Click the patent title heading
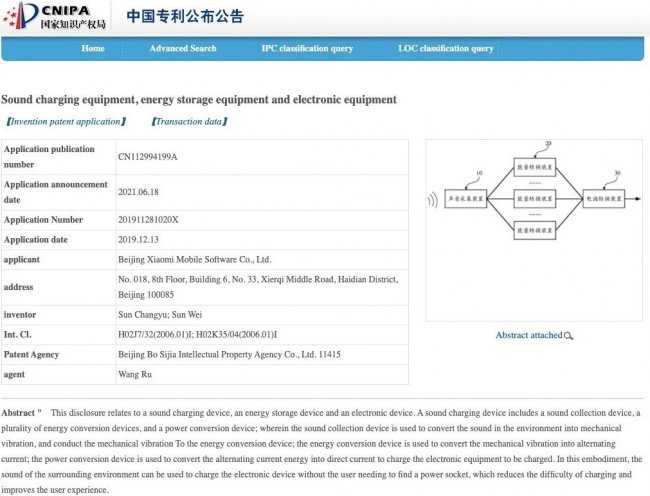 pyautogui.click(x=199, y=100)
